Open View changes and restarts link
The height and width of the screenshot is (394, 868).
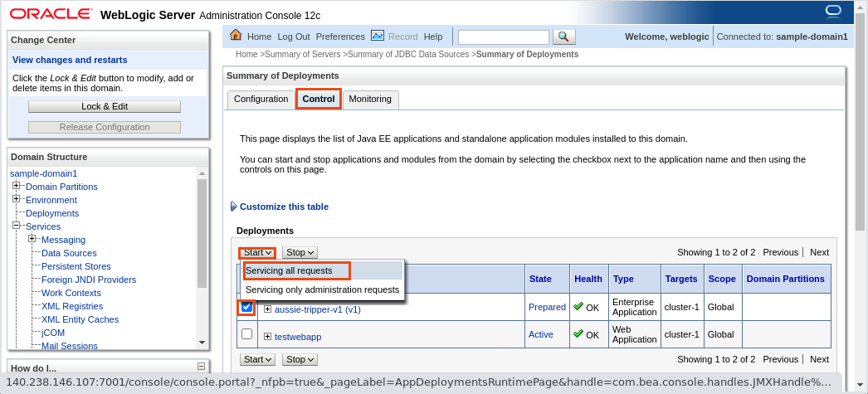70,60
